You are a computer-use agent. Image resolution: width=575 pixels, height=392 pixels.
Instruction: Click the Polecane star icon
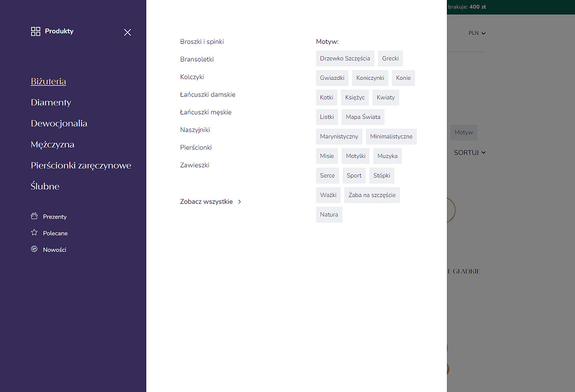(x=34, y=233)
